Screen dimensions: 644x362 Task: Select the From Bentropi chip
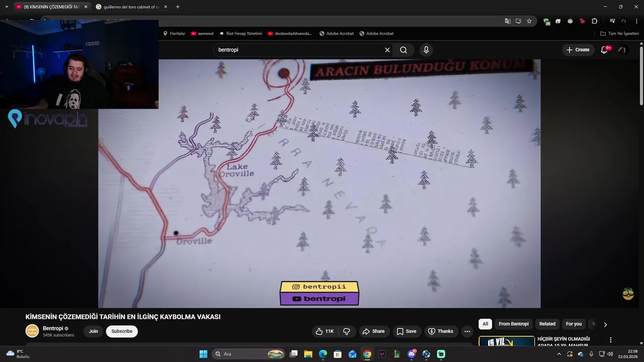point(514,324)
